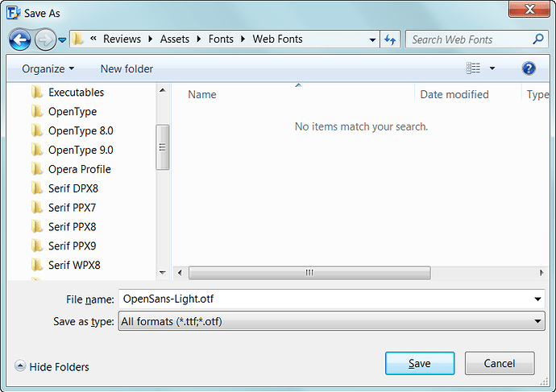The width and height of the screenshot is (556, 392).
Task: Click the Executables folder icon
Action: click(37, 93)
